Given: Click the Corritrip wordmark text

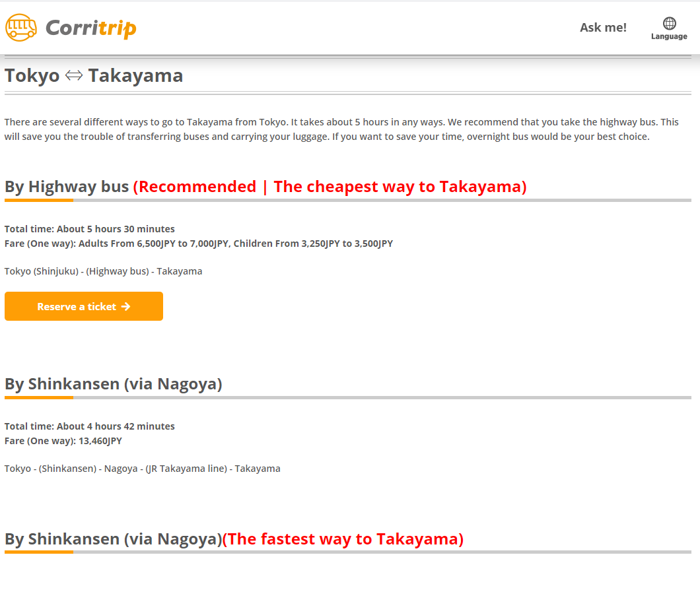Looking at the screenshot, I should pyautogui.click(x=91, y=28).
